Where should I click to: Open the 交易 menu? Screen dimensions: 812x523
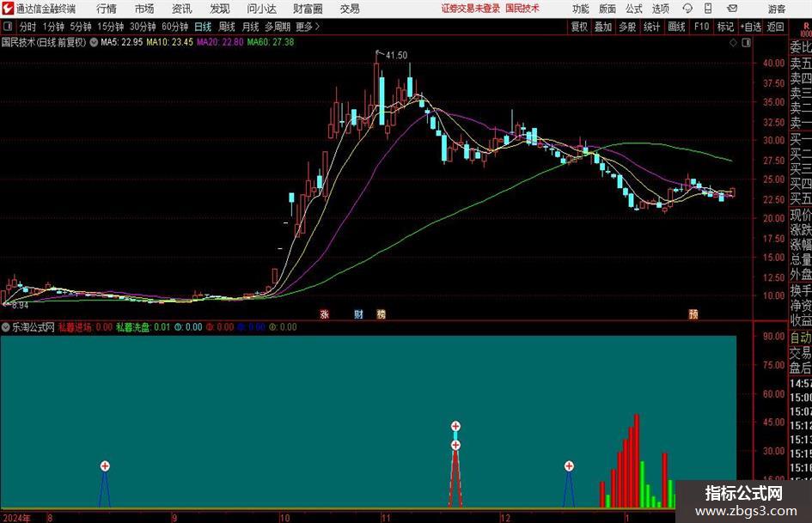(x=350, y=9)
